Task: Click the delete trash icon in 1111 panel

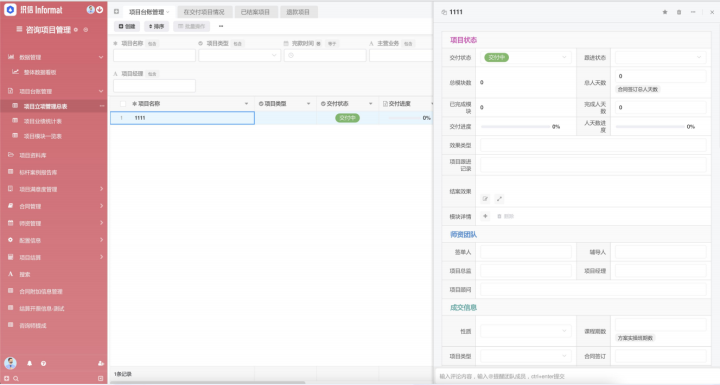Action: coord(679,12)
